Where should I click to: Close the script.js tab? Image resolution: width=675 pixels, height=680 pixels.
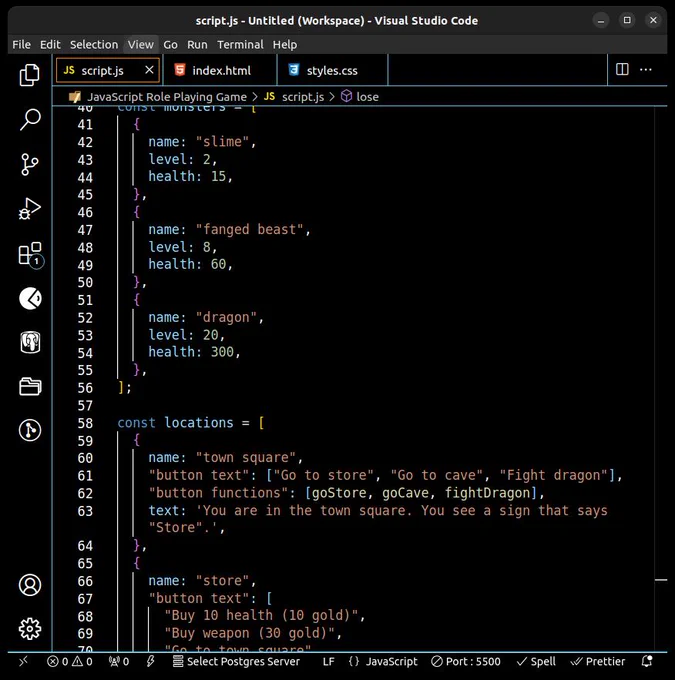pyautogui.click(x=149, y=70)
